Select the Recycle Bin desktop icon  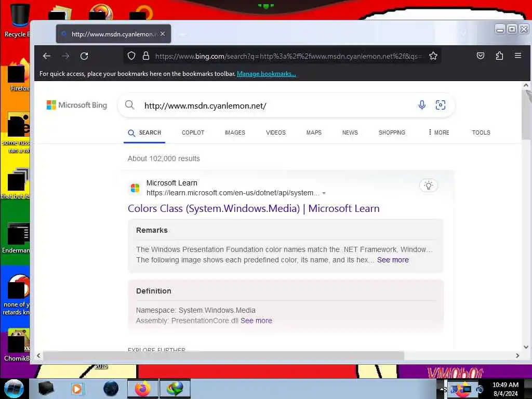coord(17,20)
